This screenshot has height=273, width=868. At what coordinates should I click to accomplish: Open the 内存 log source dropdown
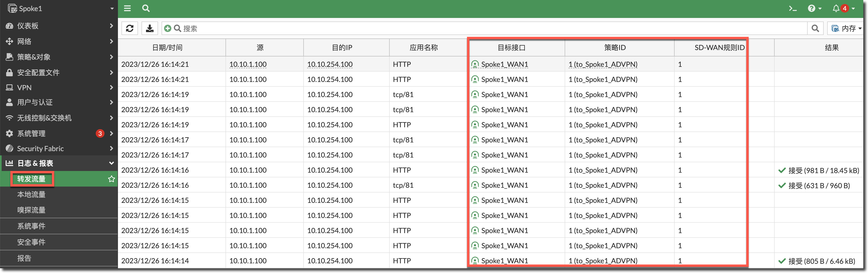tap(847, 28)
